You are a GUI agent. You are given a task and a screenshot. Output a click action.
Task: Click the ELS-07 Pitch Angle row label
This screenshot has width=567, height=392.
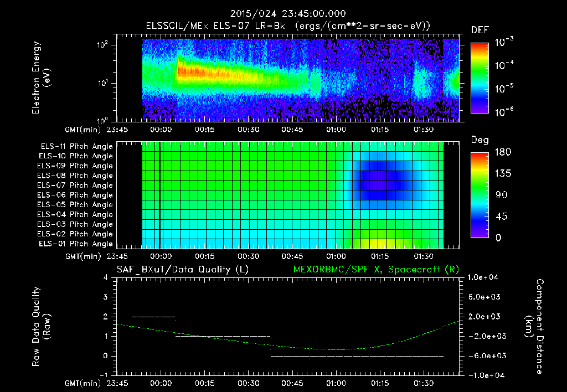75,185
